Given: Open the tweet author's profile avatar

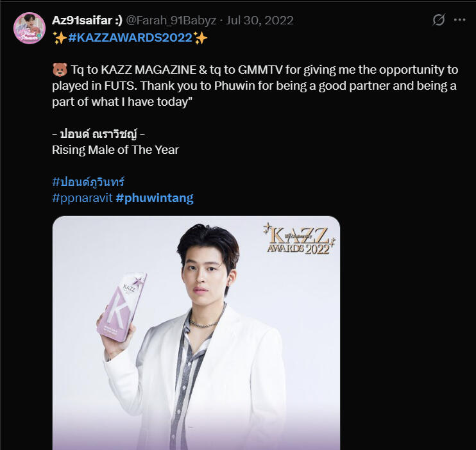Looking at the screenshot, I should [30, 28].
